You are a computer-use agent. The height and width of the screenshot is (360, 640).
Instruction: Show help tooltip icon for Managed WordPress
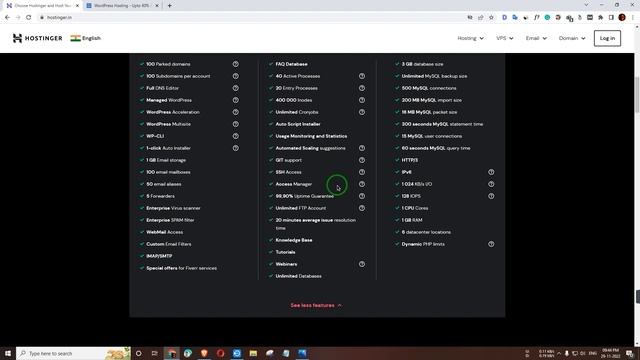[236, 100]
